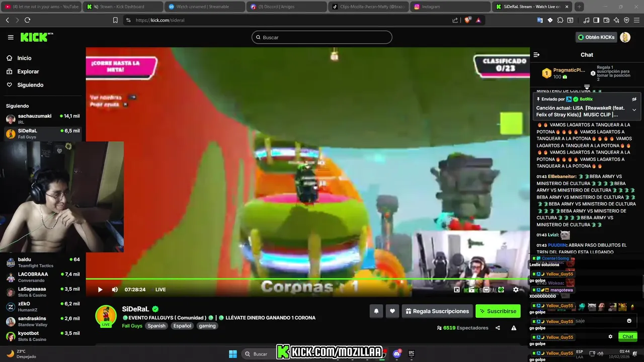Viewport: 644px width, 362px height.
Task: Open site settings icon in address bar
Action: coord(128,20)
